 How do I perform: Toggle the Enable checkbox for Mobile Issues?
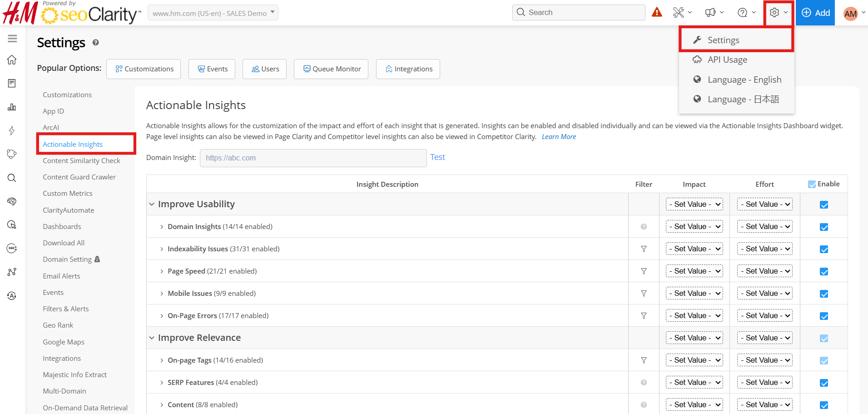click(824, 294)
